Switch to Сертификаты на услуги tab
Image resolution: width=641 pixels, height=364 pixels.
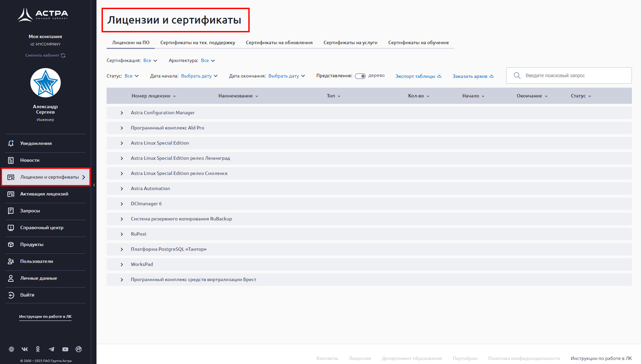[x=351, y=42]
